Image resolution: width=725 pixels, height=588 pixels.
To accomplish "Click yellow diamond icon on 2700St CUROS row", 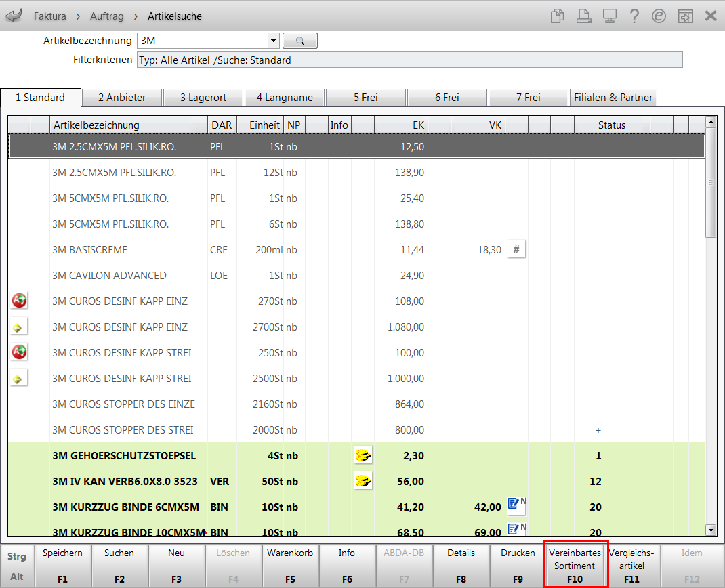I will [18, 327].
